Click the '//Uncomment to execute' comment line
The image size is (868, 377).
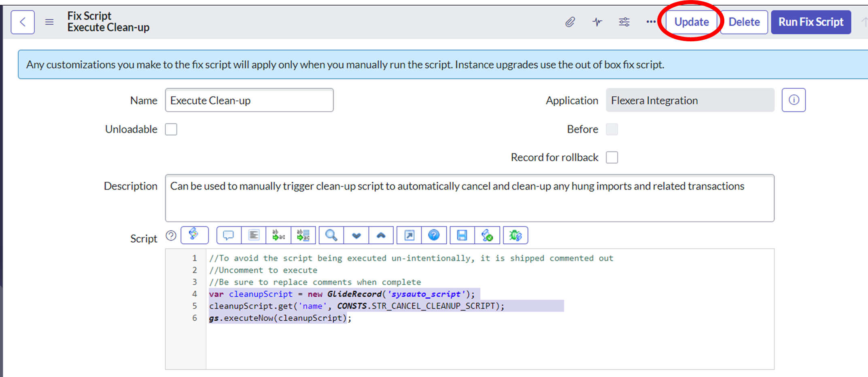263,270
